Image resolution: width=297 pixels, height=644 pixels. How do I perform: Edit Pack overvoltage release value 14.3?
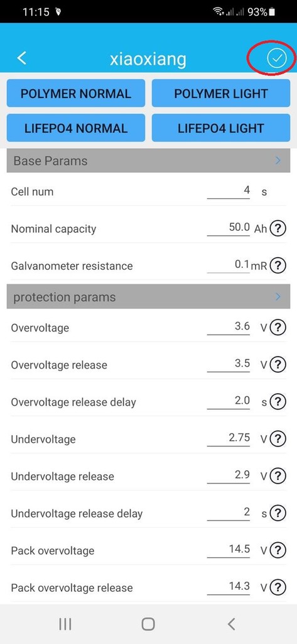(229, 587)
